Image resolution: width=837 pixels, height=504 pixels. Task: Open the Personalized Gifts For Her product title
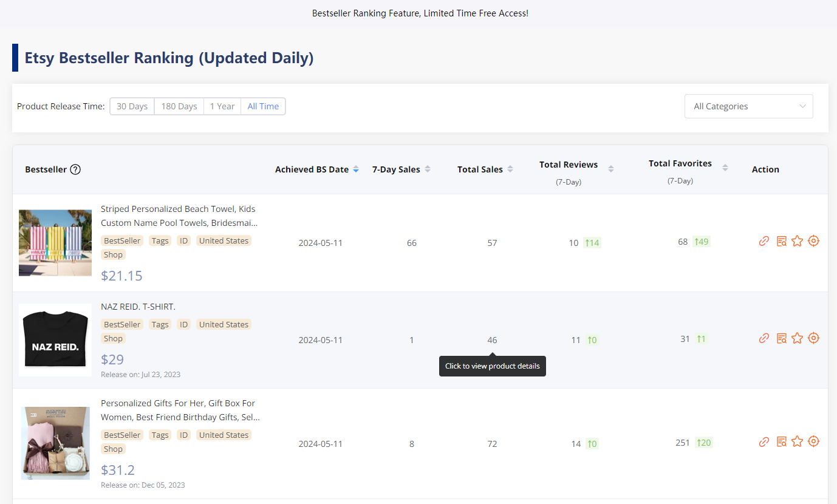pyautogui.click(x=180, y=410)
